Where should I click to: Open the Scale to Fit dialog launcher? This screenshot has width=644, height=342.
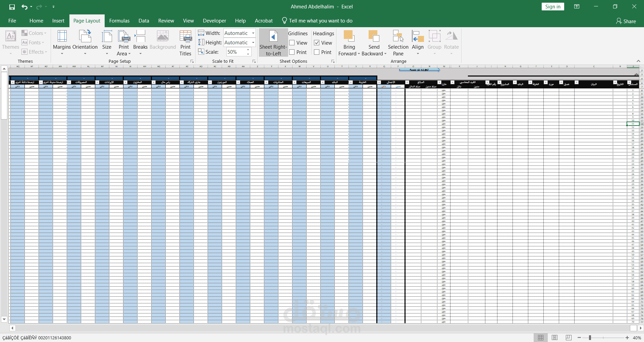coord(254,61)
